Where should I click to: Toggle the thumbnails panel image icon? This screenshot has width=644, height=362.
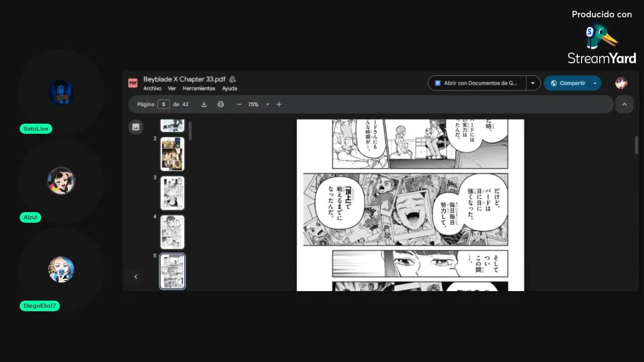coord(135,127)
